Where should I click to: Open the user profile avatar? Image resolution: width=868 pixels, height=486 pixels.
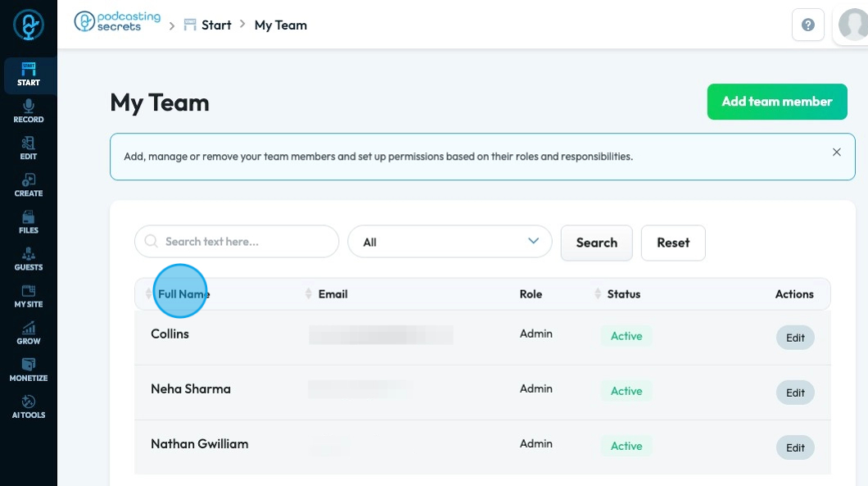[x=852, y=25]
